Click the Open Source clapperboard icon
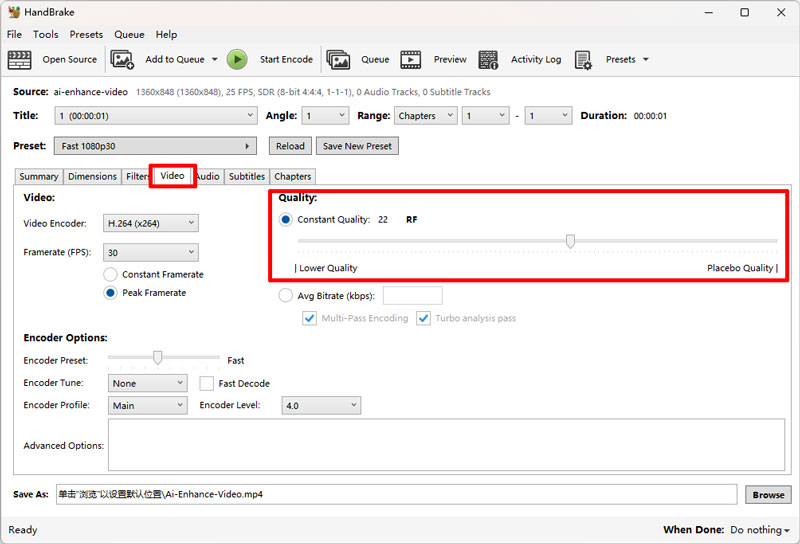 point(19,60)
